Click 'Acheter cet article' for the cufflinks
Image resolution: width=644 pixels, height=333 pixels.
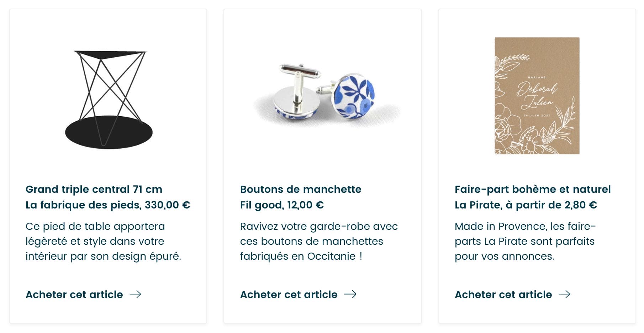click(289, 295)
